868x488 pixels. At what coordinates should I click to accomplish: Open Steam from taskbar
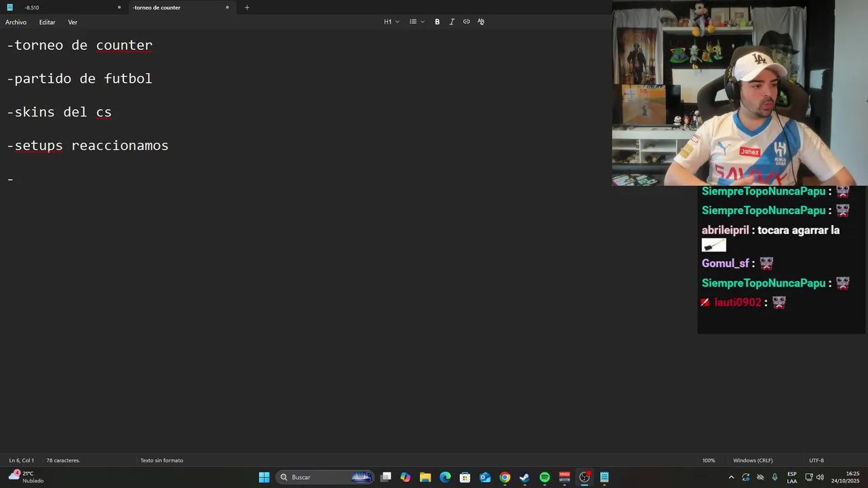click(x=524, y=477)
